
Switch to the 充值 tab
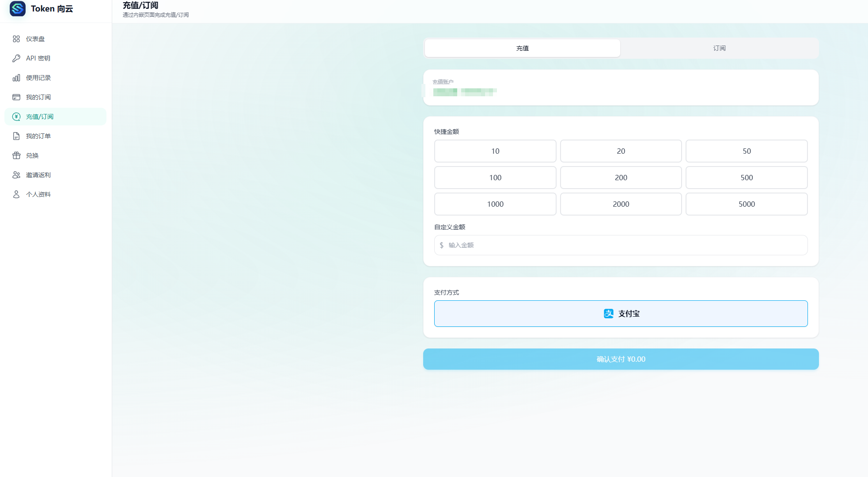pos(523,48)
